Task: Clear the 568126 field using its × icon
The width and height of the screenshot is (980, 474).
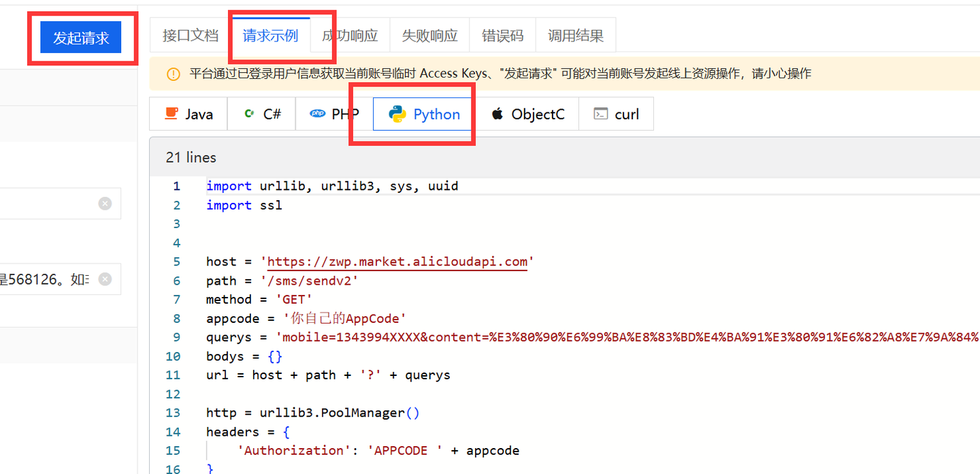Action: [x=105, y=279]
